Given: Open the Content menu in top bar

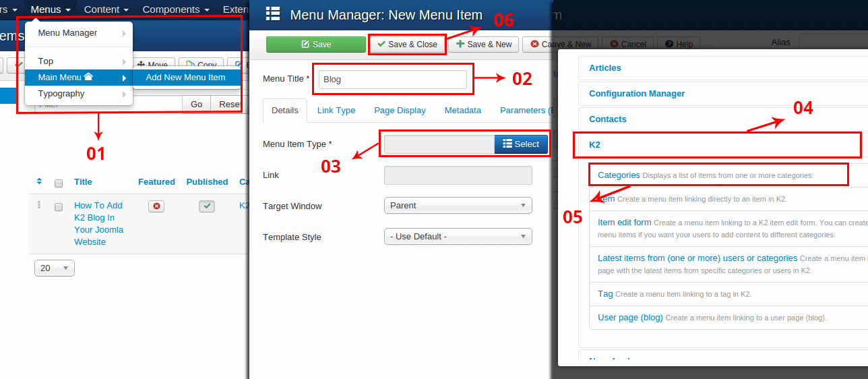Looking at the screenshot, I should point(106,9).
